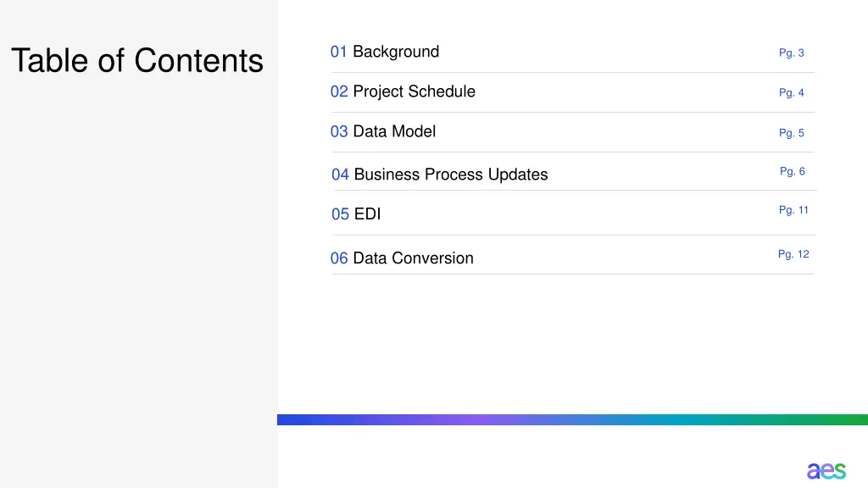Image resolution: width=868 pixels, height=488 pixels.
Task: Click the 05 section number
Action: 340,213
